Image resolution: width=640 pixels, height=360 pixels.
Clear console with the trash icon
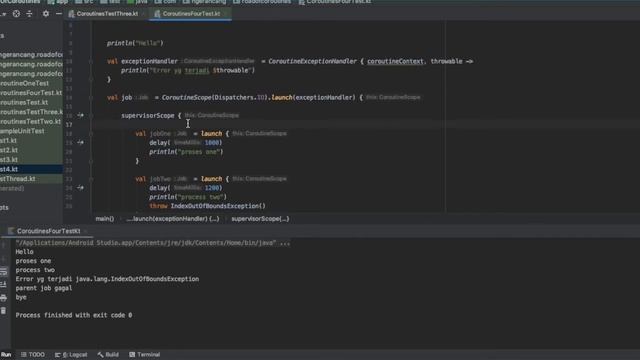(4, 311)
